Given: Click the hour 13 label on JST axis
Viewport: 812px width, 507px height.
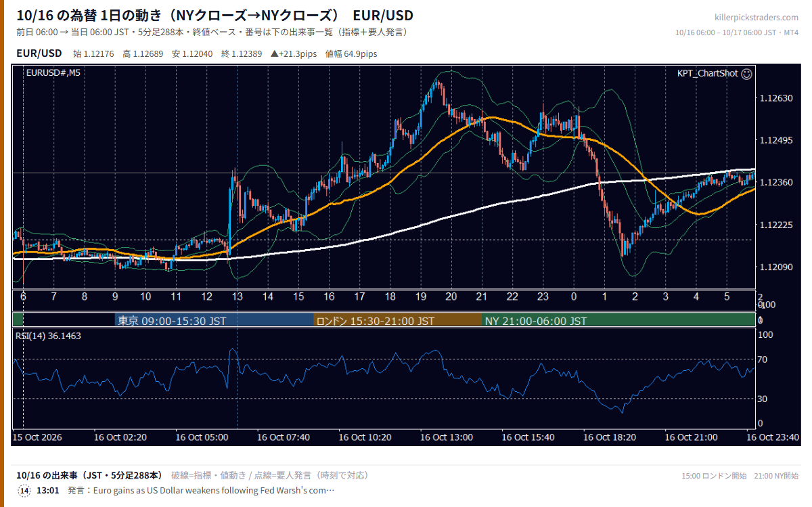Looking at the screenshot, I should click(x=237, y=296).
